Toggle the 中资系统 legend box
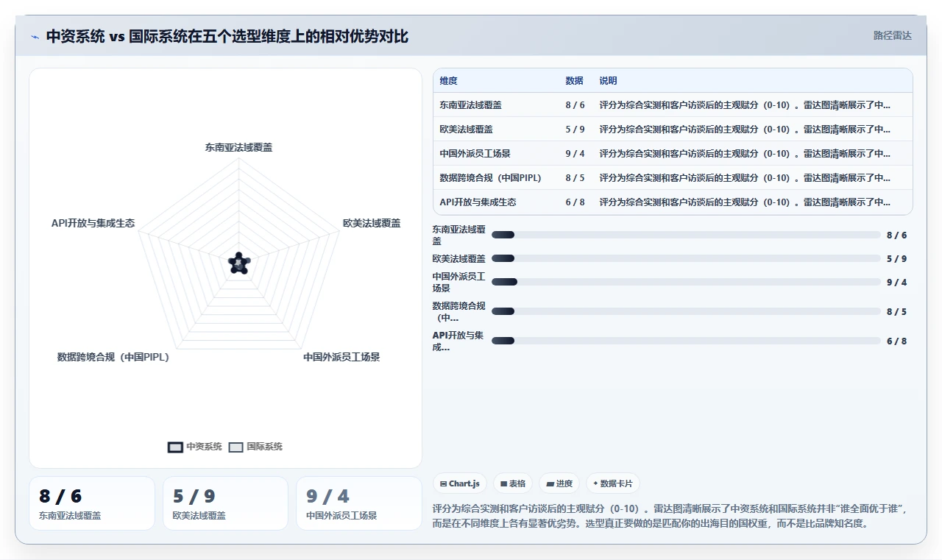 (x=175, y=447)
